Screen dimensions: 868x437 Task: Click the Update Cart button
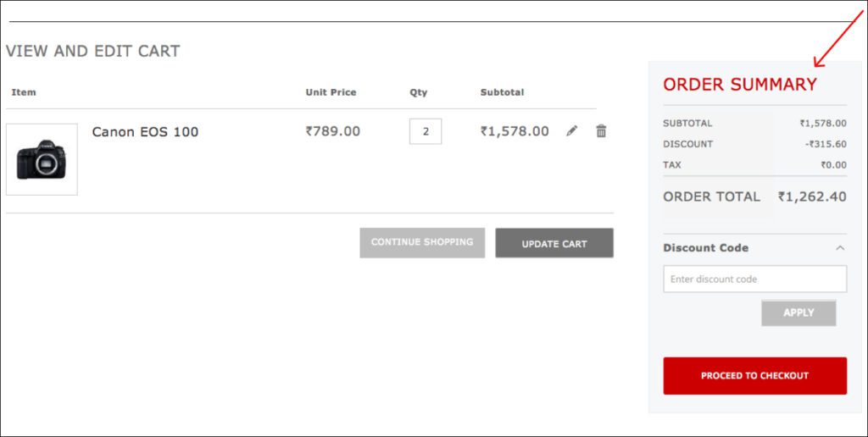[x=554, y=243]
